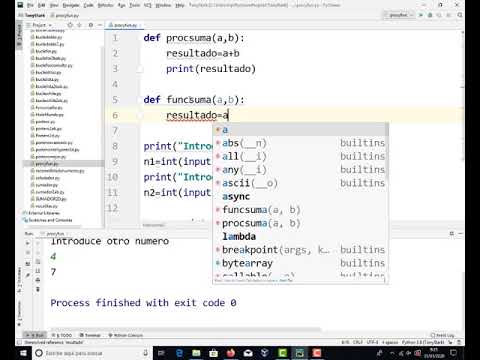Image resolution: width=480 pixels, height=360 pixels.
Task: Open the Event Log button
Action: click(x=443, y=335)
